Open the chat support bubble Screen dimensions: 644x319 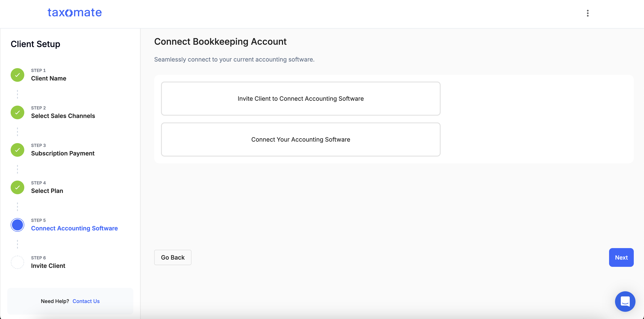[x=625, y=301]
